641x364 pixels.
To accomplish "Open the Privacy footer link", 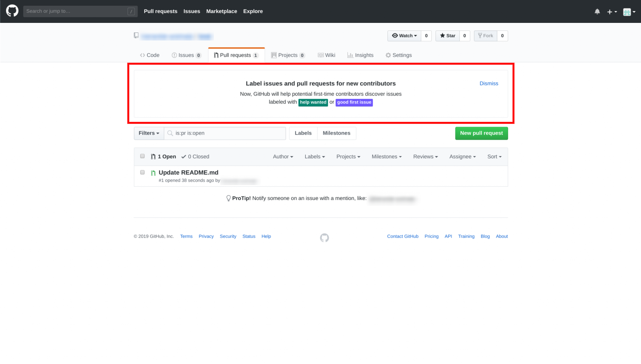I will click(206, 237).
